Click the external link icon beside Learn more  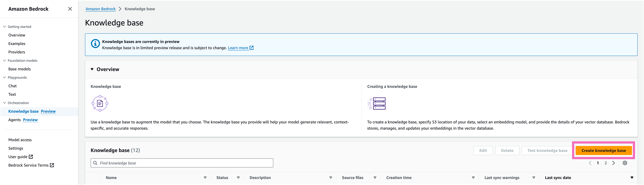251,48
